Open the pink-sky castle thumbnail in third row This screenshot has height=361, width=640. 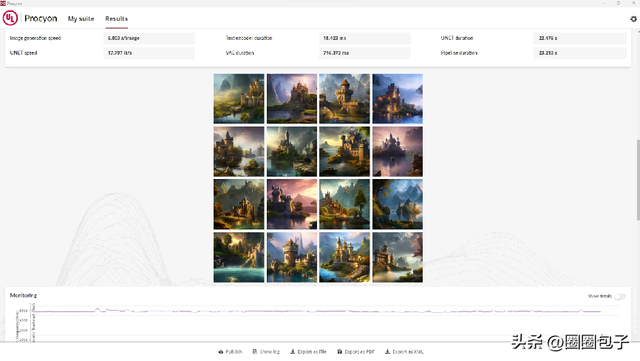click(292, 204)
